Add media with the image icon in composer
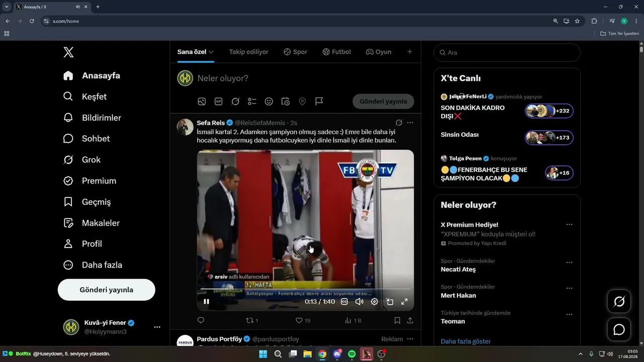The image size is (644, 362). 202,102
